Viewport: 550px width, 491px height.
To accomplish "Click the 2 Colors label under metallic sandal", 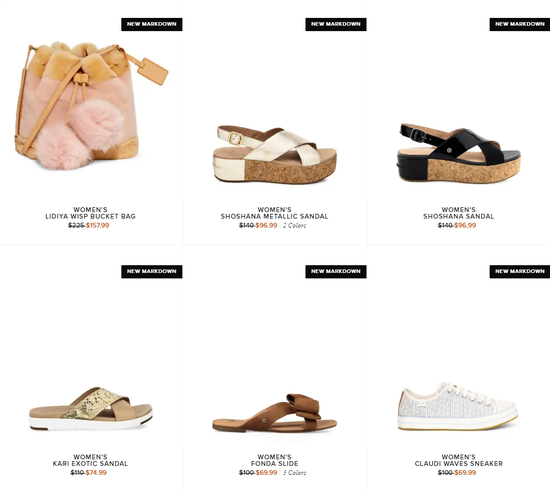I will tap(295, 226).
